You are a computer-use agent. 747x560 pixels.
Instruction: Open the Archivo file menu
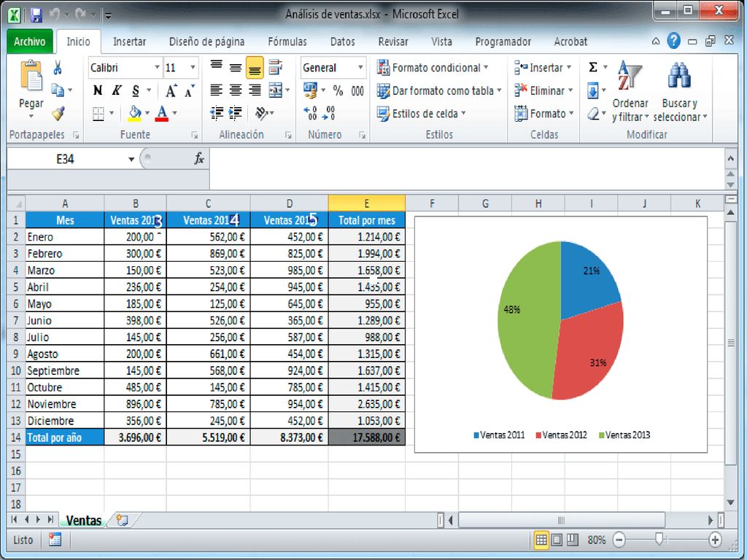(x=29, y=42)
